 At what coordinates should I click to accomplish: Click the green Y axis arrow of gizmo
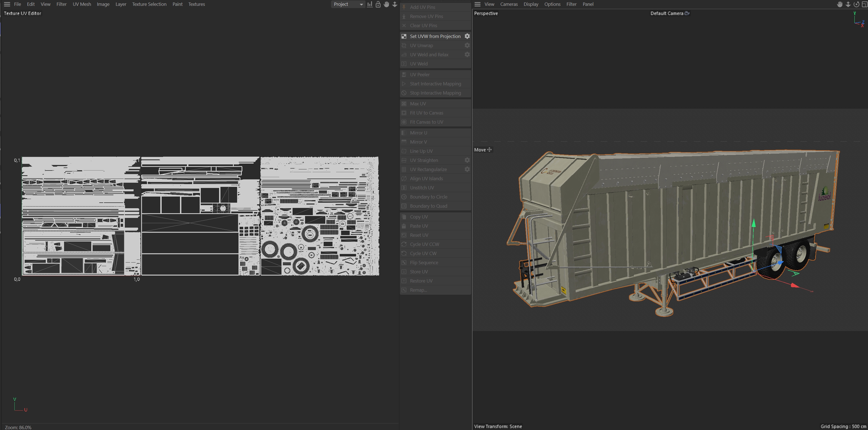coord(754,223)
